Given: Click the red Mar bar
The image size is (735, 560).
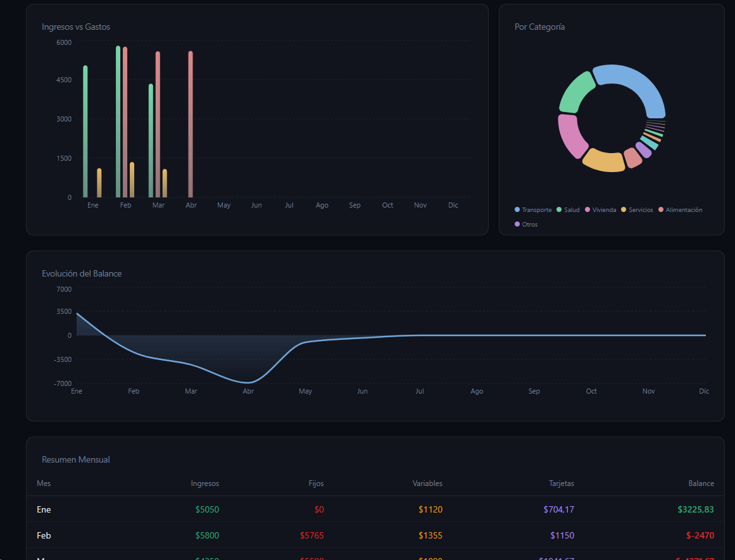Looking at the screenshot, I should pos(158,124).
